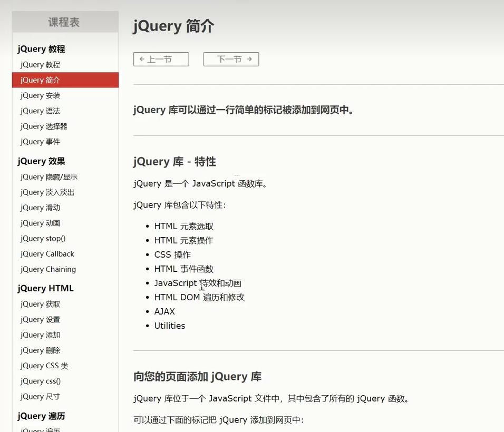Open jQuery Callback sidebar link
This screenshot has height=432, width=504.
click(x=47, y=254)
